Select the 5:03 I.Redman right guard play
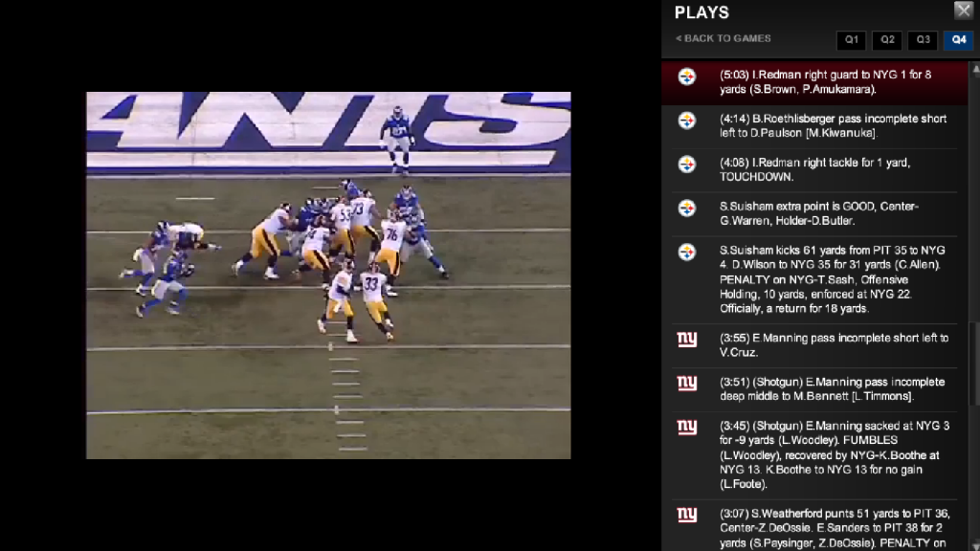The height and width of the screenshot is (551, 980). 815,82
